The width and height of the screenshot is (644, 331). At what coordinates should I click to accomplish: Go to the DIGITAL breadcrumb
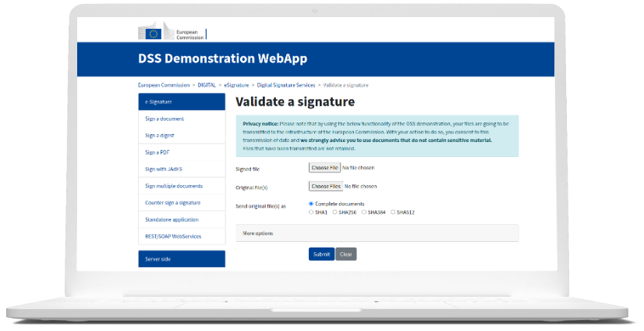207,85
